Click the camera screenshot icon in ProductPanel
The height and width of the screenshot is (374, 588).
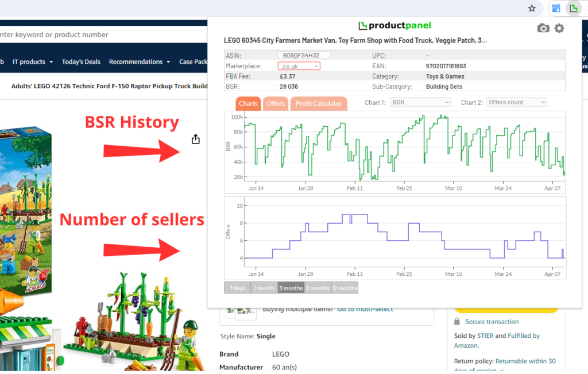[543, 28]
